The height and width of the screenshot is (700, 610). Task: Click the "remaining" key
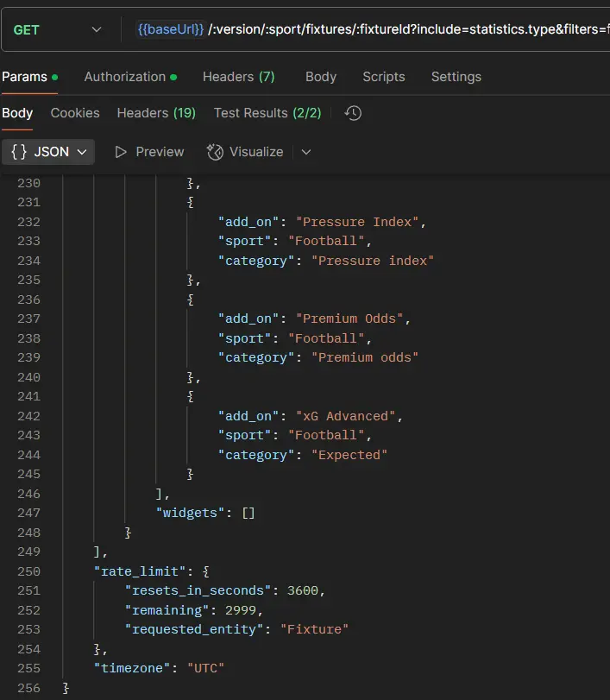167,610
